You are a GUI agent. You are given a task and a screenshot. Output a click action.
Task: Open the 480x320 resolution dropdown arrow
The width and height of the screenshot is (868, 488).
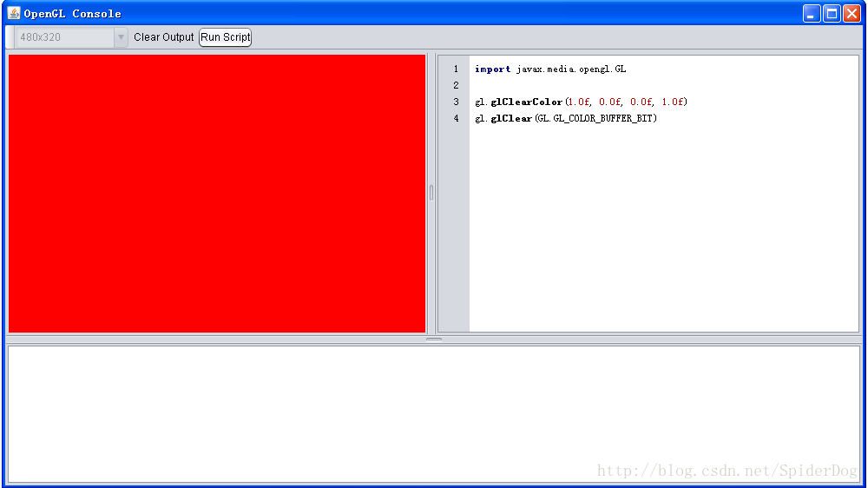click(x=121, y=37)
